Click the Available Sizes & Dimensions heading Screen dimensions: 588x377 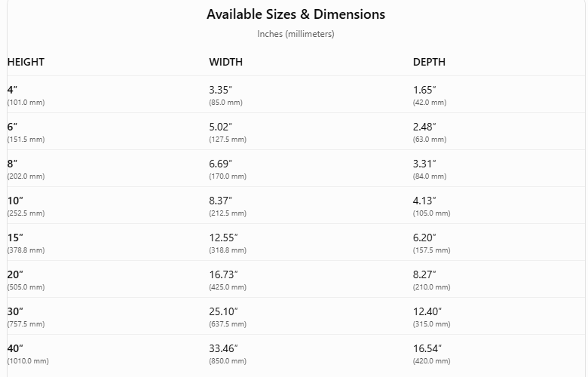point(296,14)
